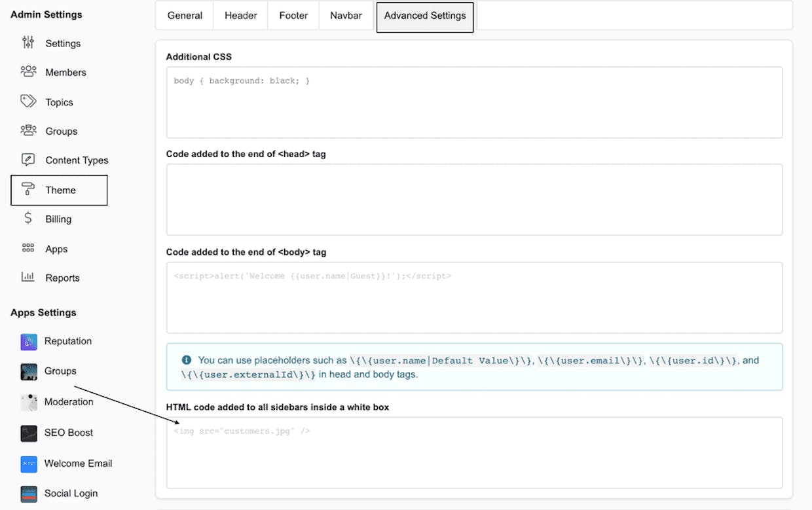
Task: Click 'Code added to the end of <head> tag' label
Action: pyautogui.click(x=246, y=155)
